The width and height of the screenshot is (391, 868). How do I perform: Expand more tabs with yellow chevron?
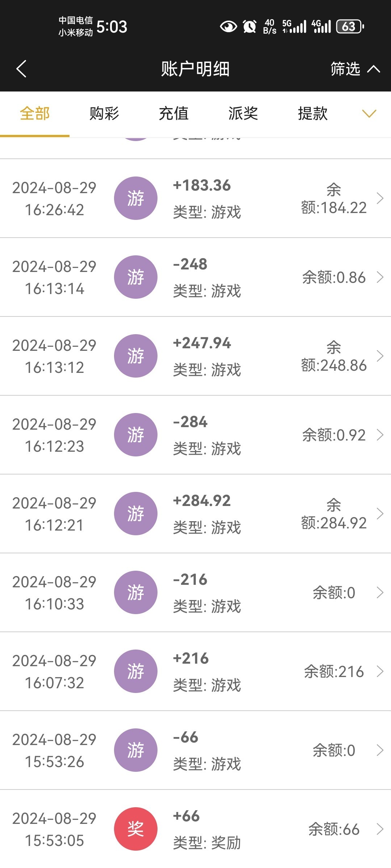click(369, 114)
